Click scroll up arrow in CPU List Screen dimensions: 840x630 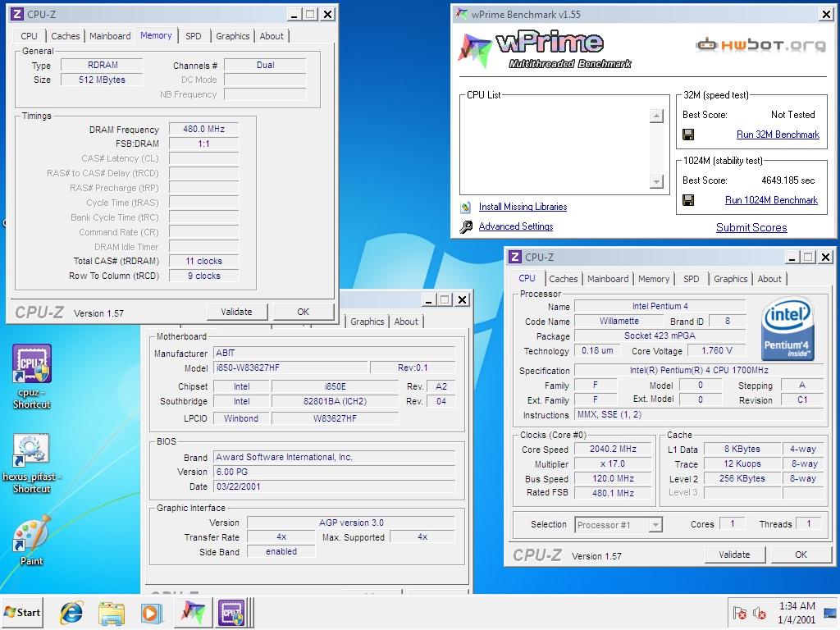[656, 116]
